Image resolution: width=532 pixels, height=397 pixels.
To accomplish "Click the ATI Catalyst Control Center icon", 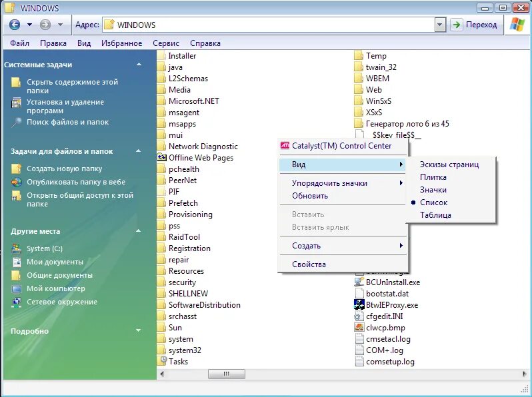I will tap(285, 146).
